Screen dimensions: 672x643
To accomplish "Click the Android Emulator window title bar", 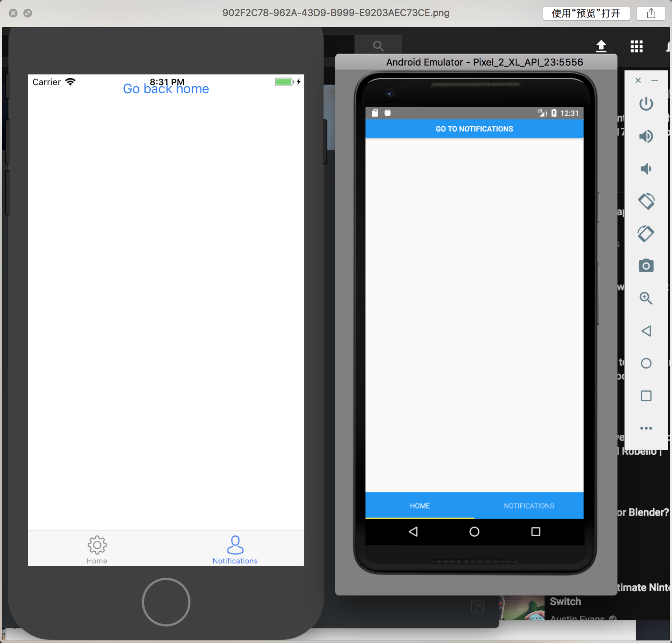I will point(476,62).
